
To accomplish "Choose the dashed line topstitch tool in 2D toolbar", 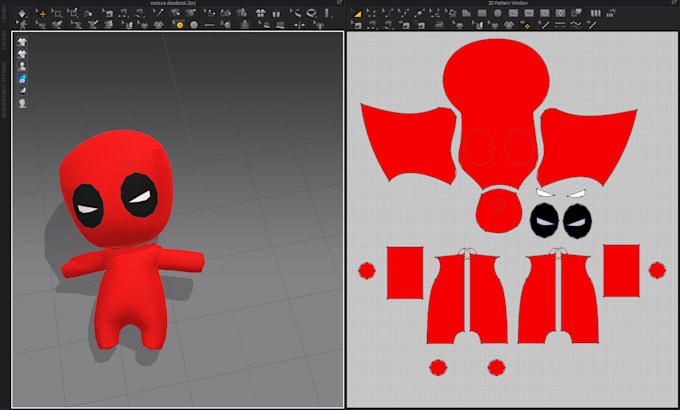I will click(x=560, y=25).
